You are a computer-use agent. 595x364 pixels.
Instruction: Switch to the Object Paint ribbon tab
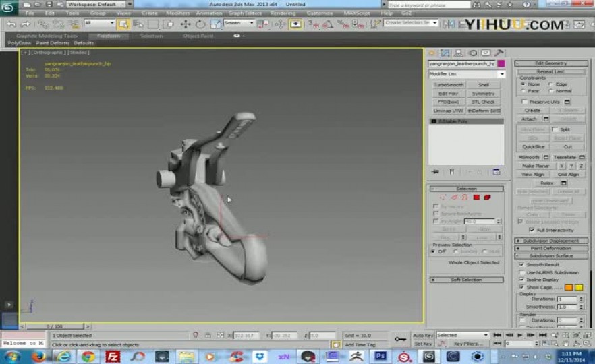pyautogui.click(x=198, y=36)
